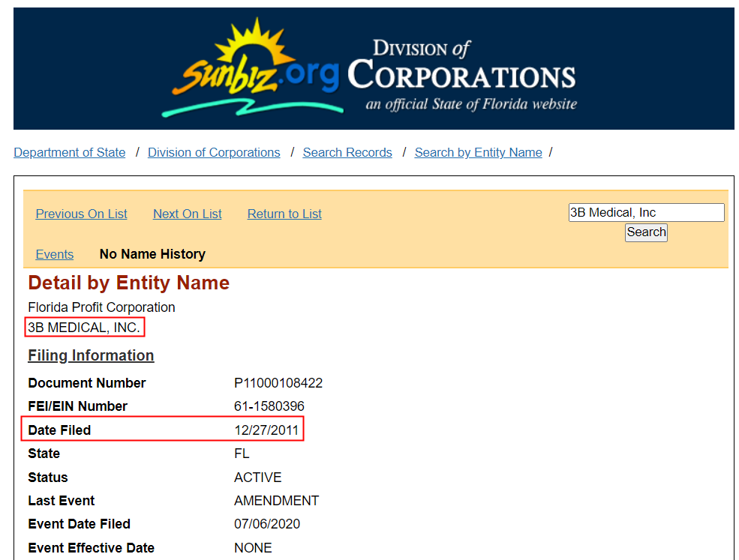The image size is (739, 560).
Task: Click the Document Number label
Action: click(87, 383)
